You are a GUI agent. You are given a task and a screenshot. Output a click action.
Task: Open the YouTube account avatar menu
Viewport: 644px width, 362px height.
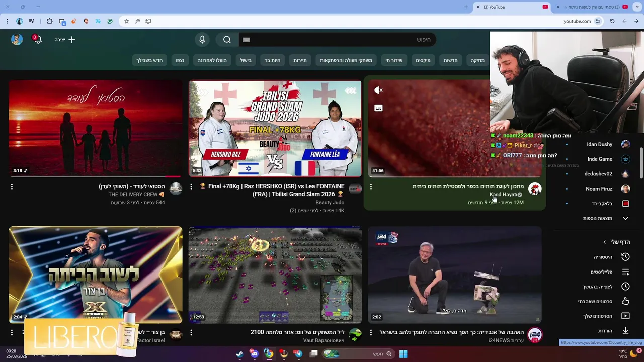[17, 40]
